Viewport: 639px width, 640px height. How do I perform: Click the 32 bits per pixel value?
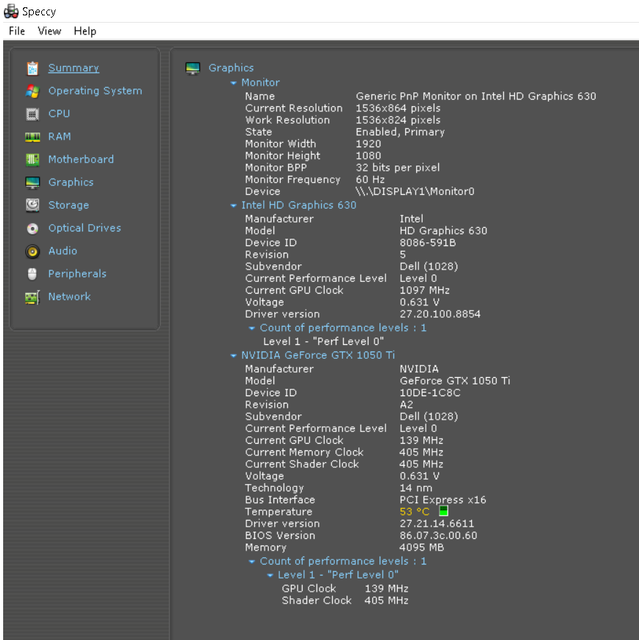coord(398,168)
